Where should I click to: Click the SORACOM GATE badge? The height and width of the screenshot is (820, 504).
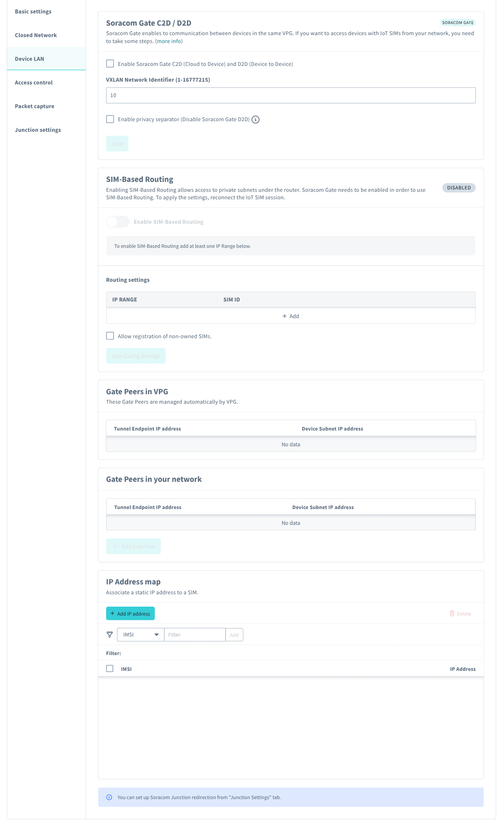[458, 22]
